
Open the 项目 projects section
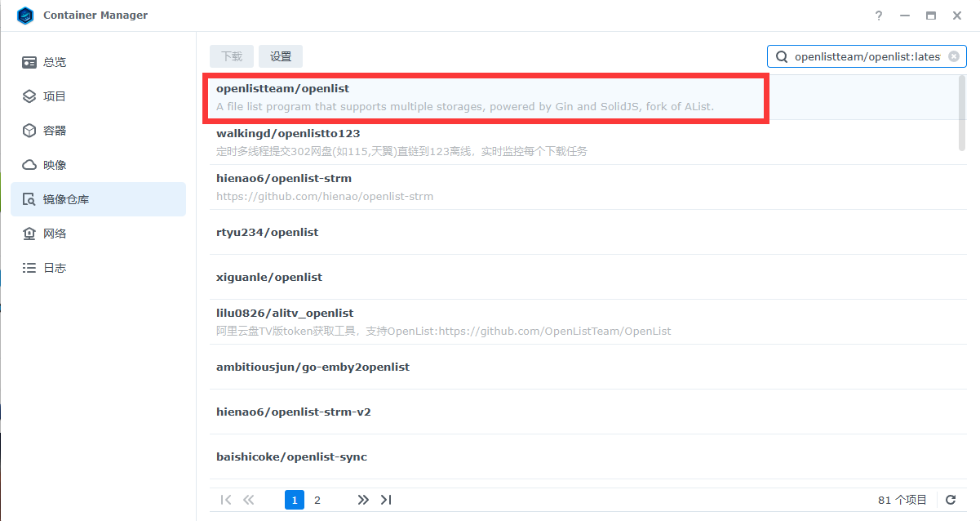(x=54, y=96)
